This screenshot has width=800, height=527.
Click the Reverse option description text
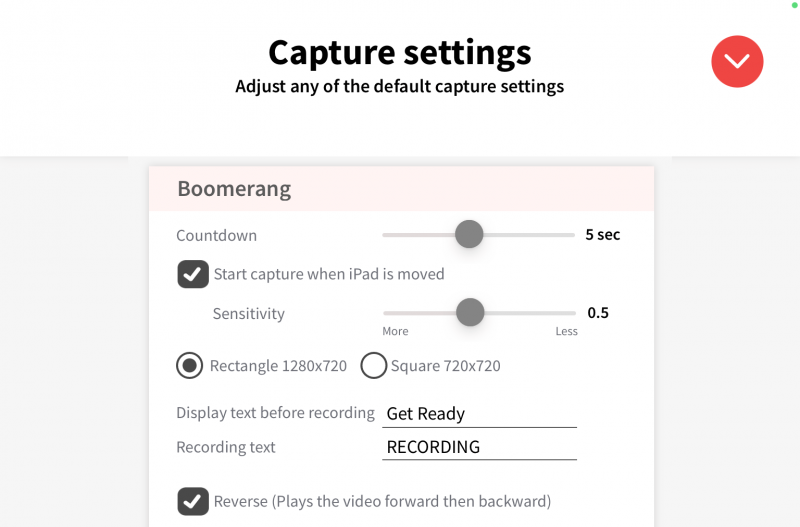tap(382, 501)
